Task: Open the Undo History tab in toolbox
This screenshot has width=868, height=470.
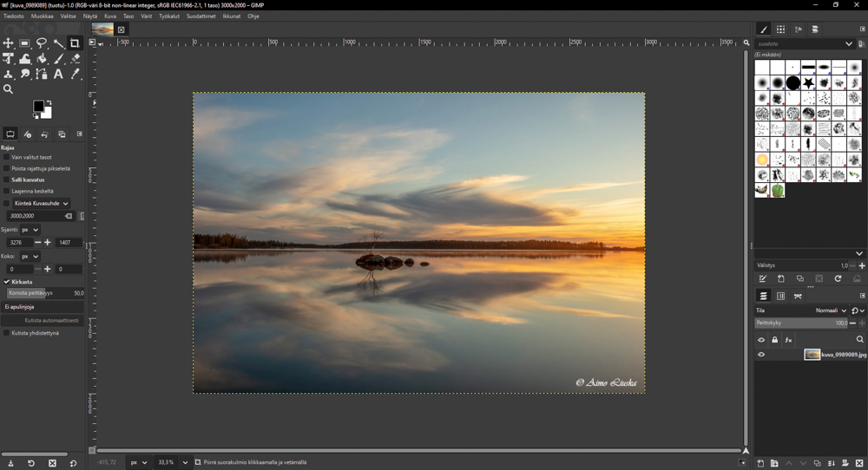Action: [44, 134]
